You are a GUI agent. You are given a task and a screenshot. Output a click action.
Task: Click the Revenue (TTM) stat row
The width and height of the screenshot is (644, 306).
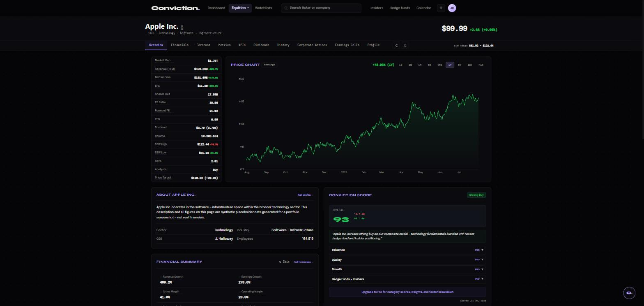(186, 69)
